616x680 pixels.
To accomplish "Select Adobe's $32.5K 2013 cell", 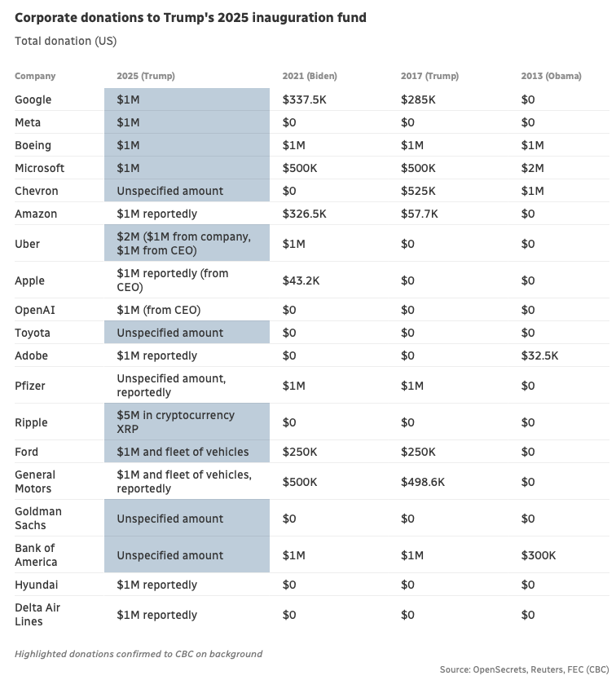I will pyautogui.click(x=539, y=355).
